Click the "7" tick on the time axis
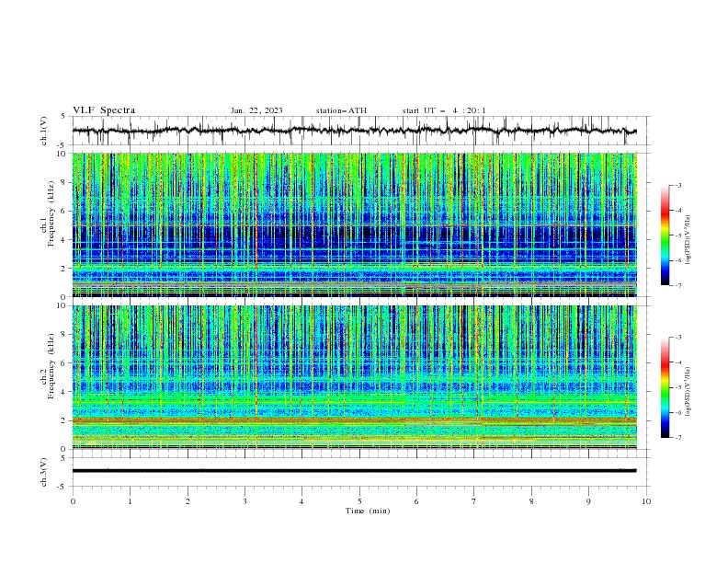This screenshot has height=563, width=728. click(474, 501)
